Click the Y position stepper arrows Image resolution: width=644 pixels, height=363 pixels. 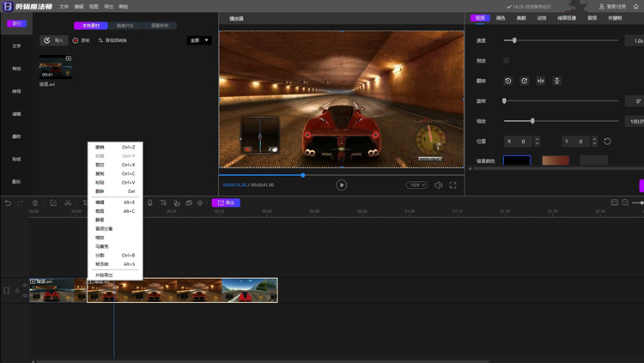pos(594,142)
